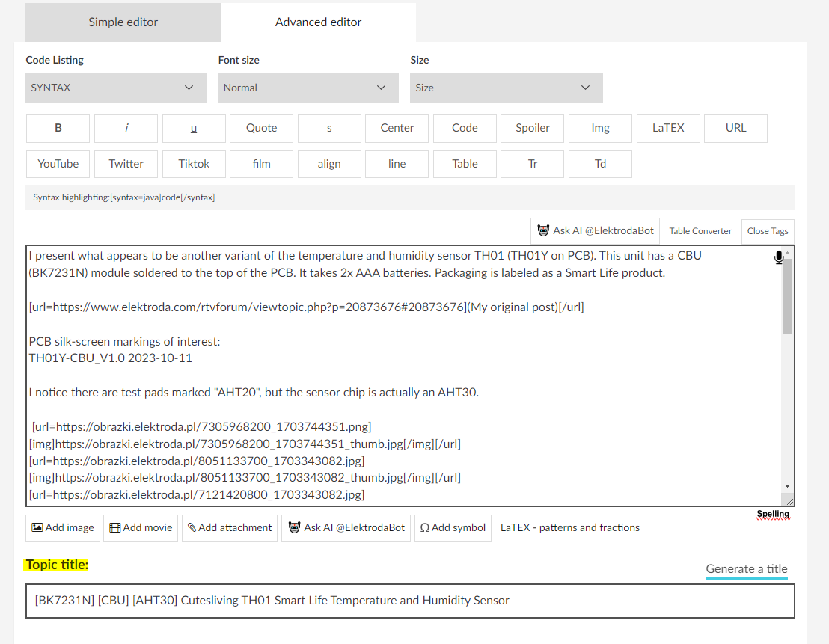Image resolution: width=829 pixels, height=644 pixels.
Task: Click the text area scrollbar thumb
Action: [788, 296]
